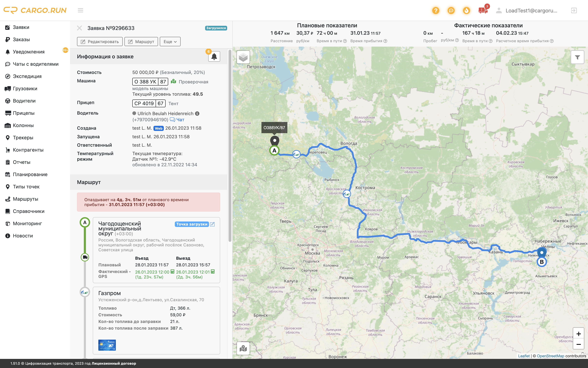The image size is (588, 368).
Task: Open Уведомления in sidebar
Action: pyautogui.click(x=29, y=52)
